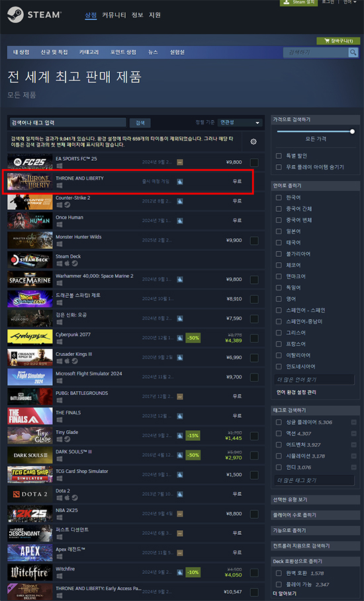Image resolution: width=364 pixels, height=601 pixels.
Task: Open the Cyberpunk 2077 game thumbnail
Action: 30,338
